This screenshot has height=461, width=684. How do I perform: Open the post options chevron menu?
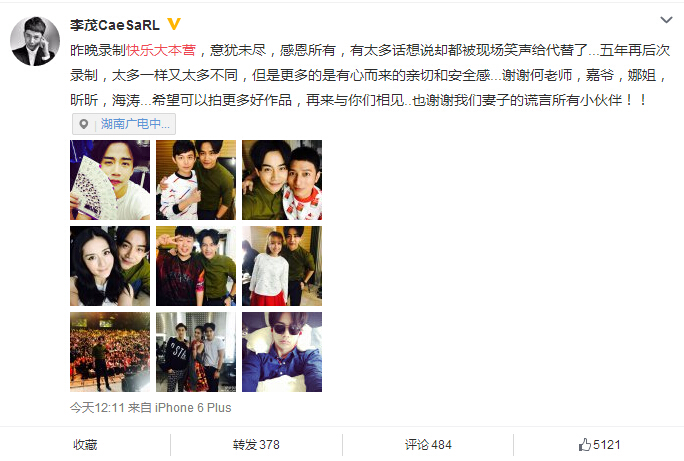pyautogui.click(x=666, y=20)
